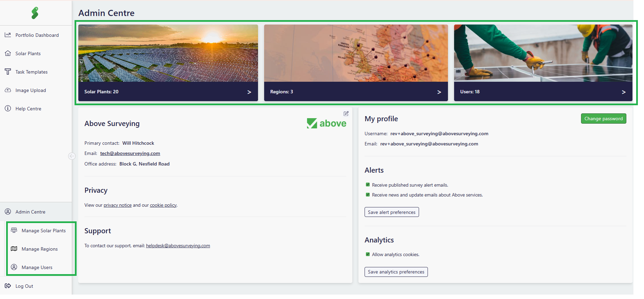This screenshot has height=299, width=644.
Task: Click the Image Upload cloud icon
Action: coord(8,90)
